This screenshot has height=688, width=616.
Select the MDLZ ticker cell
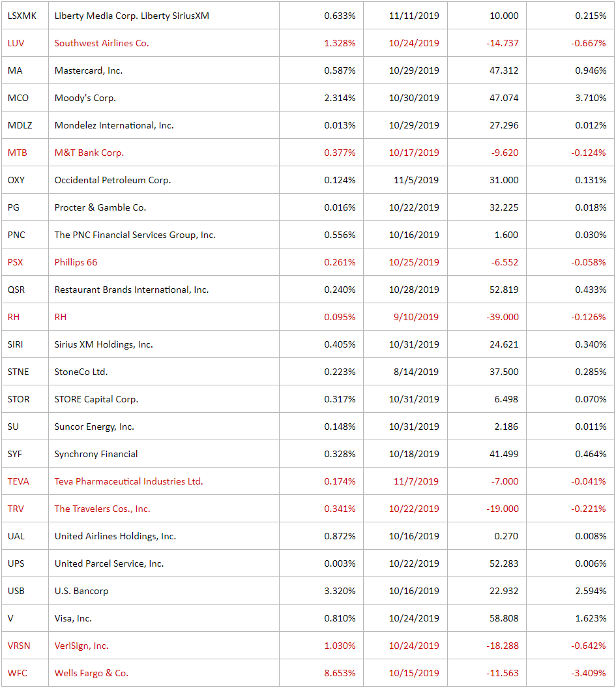(x=19, y=125)
